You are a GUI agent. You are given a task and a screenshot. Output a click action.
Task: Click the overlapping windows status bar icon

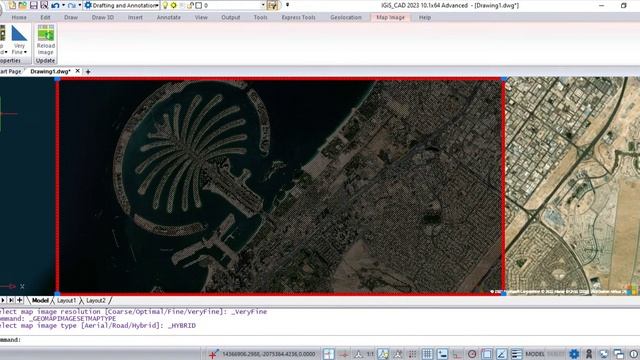(619, 354)
